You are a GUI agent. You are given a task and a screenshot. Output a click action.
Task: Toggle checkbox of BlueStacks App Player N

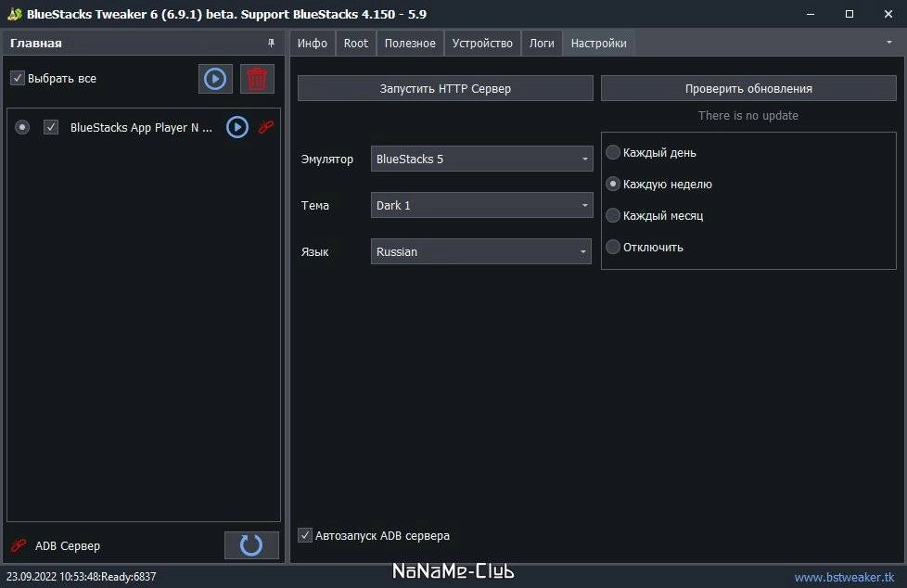point(51,127)
